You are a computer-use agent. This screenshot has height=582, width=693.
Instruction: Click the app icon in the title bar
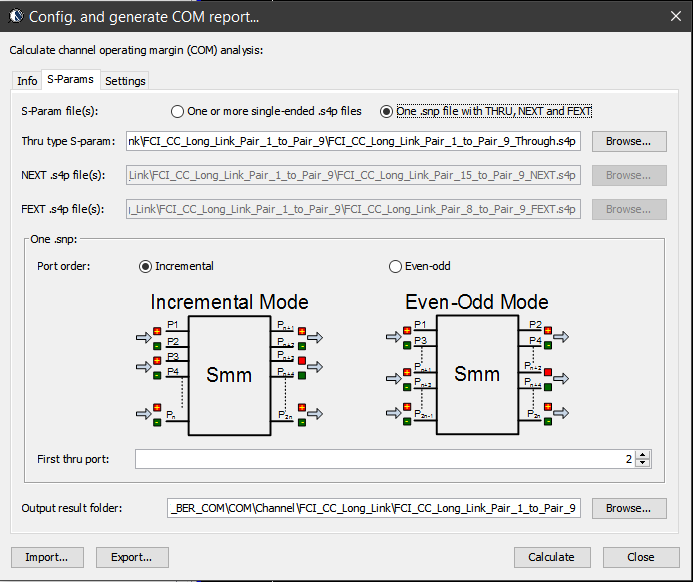click(15, 17)
